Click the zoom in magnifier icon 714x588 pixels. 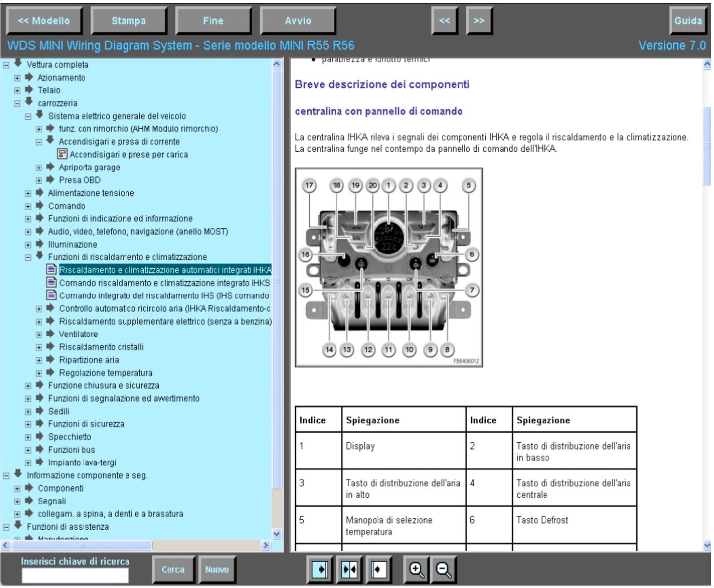click(x=416, y=570)
